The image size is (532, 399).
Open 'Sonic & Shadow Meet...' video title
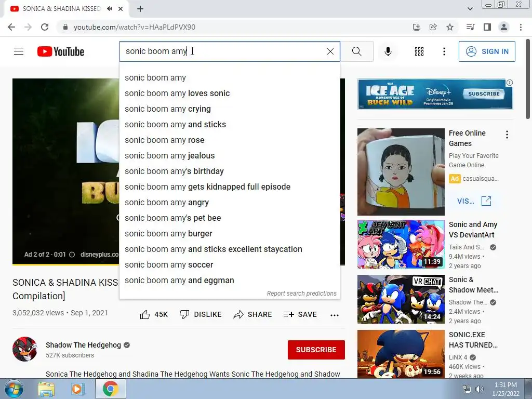(x=473, y=285)
